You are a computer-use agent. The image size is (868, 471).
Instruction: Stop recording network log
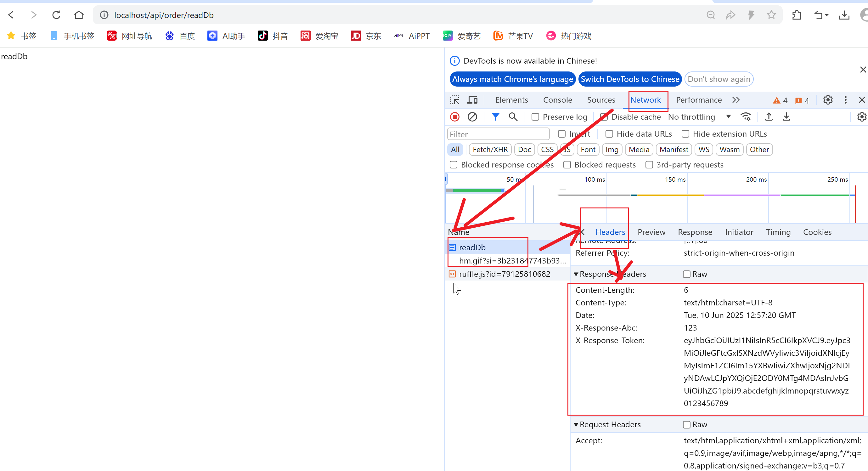click(454, 117)
